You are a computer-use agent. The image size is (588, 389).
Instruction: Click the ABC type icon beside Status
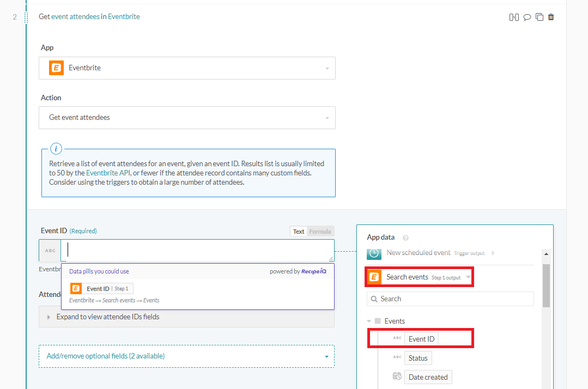click(x=397, y=357)
